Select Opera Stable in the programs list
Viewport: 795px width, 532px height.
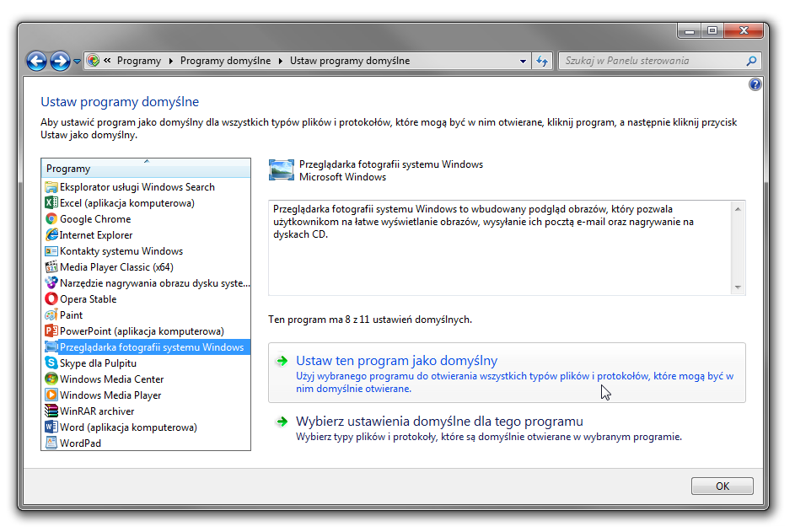point(146,299)
